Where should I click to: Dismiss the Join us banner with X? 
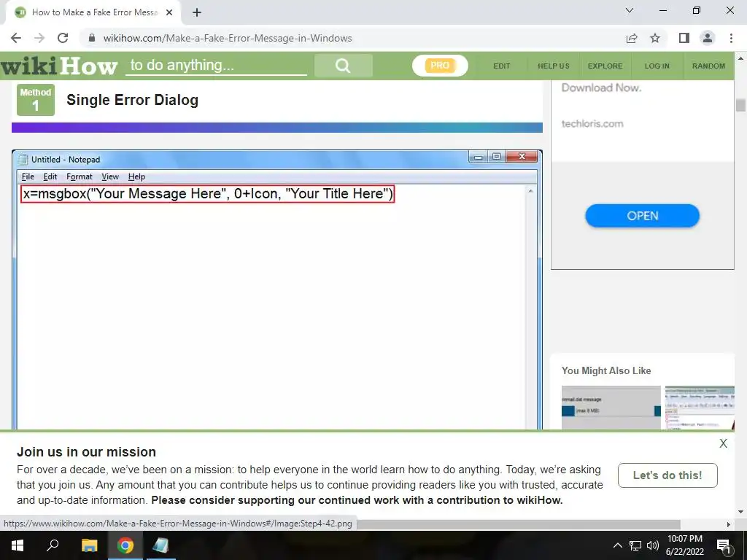click(723, 443)
